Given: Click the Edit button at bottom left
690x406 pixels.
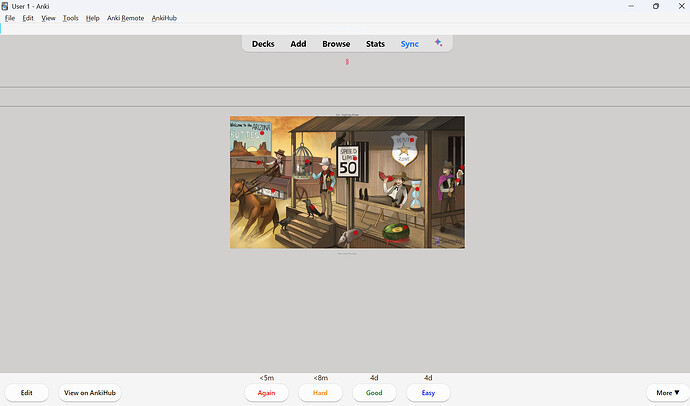Looking at the screenshot, I should point(27,393).
